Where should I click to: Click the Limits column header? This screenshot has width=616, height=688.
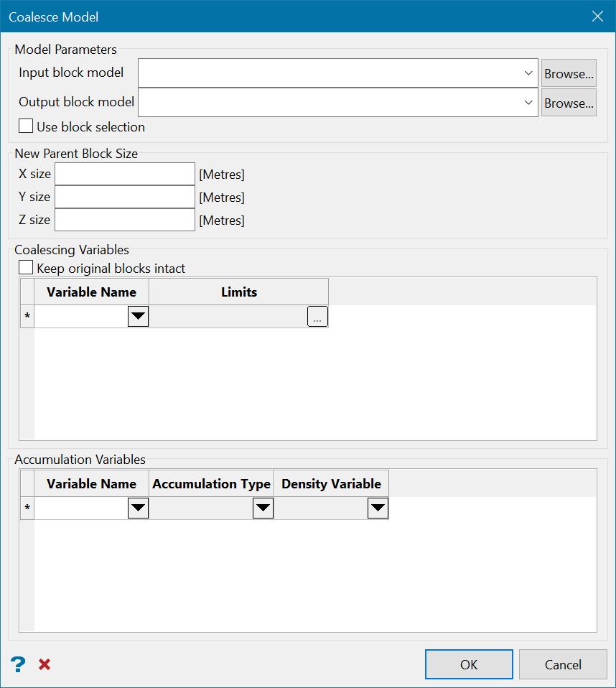tap(239, 292)
